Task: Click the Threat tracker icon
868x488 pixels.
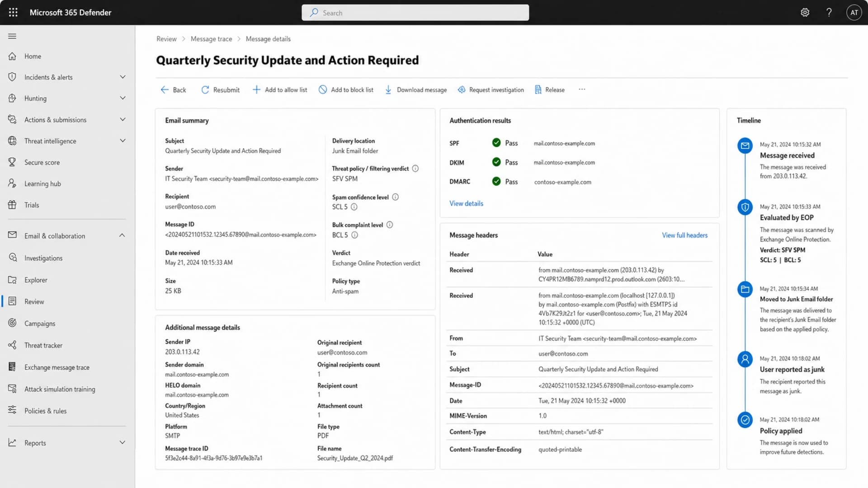Action: pos(12,345)
